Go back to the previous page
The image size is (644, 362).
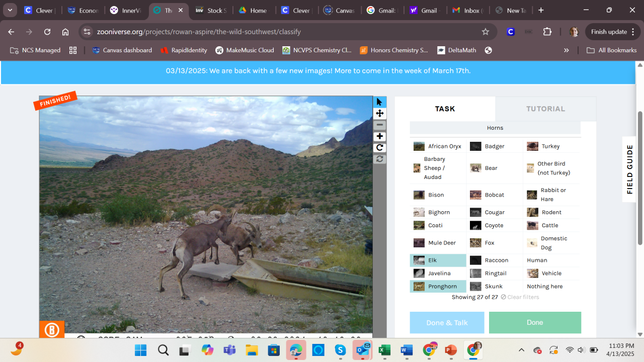(11, 32)
